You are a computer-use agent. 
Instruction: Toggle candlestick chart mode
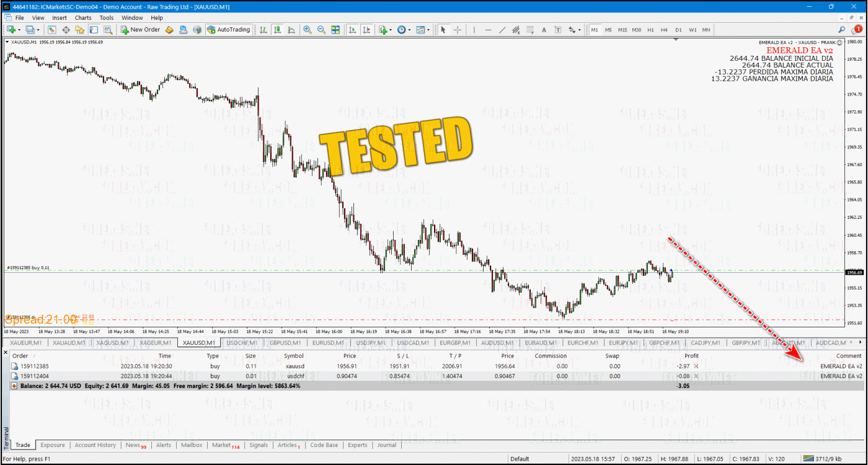coord(277,30)
